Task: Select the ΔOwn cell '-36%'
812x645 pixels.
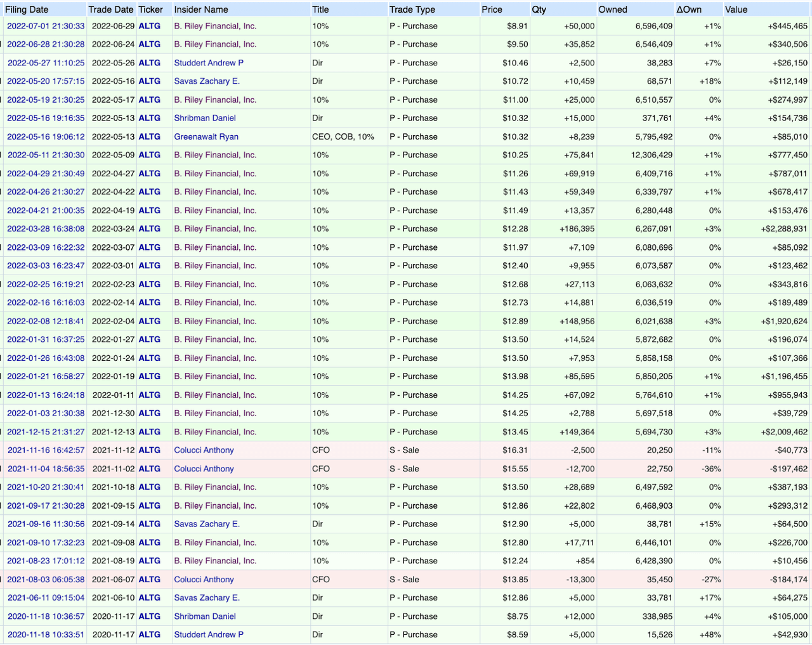Action: [x=712, y=469]
